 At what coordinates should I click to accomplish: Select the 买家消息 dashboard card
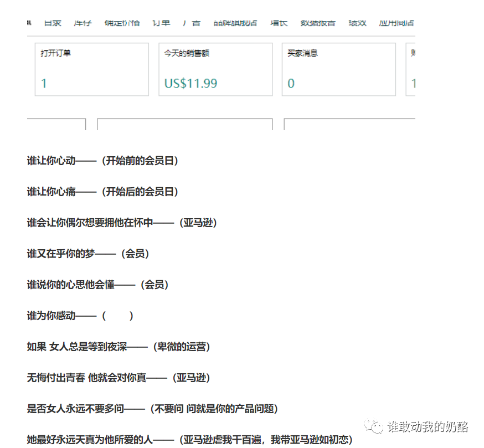click(x=338, y=69)
